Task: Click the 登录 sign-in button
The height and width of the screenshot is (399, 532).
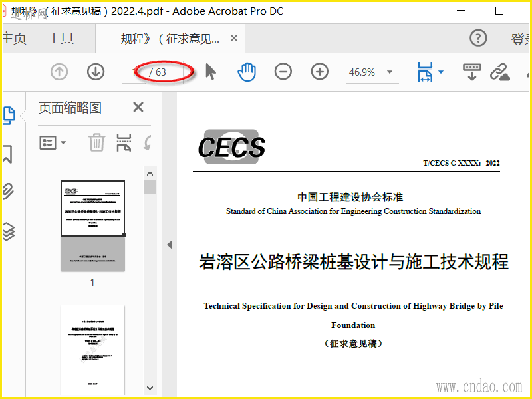Action: point(521,39)
